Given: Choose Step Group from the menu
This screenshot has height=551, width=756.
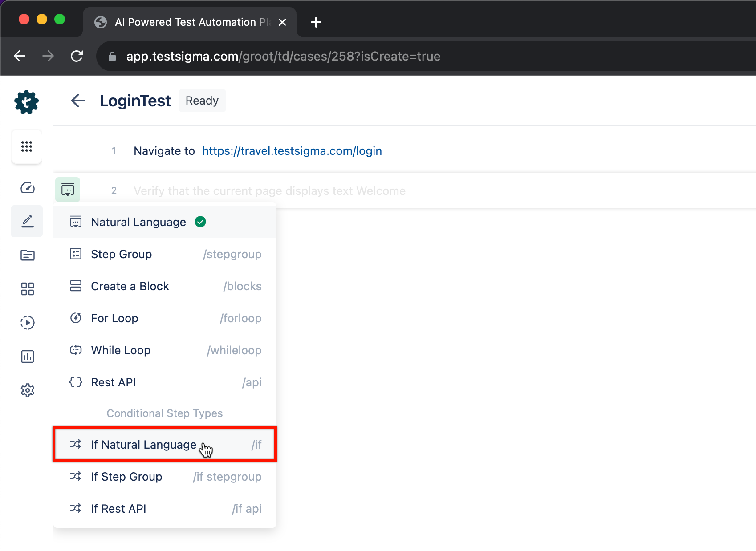Looking at the screenshot, I should point(165,254).
